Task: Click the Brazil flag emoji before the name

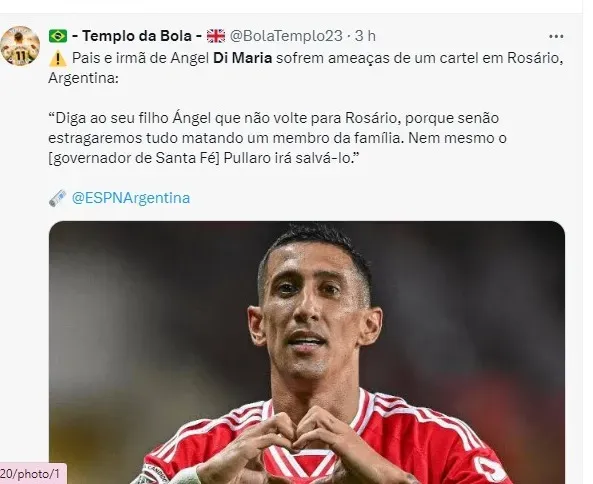Action: coord(58,36)
